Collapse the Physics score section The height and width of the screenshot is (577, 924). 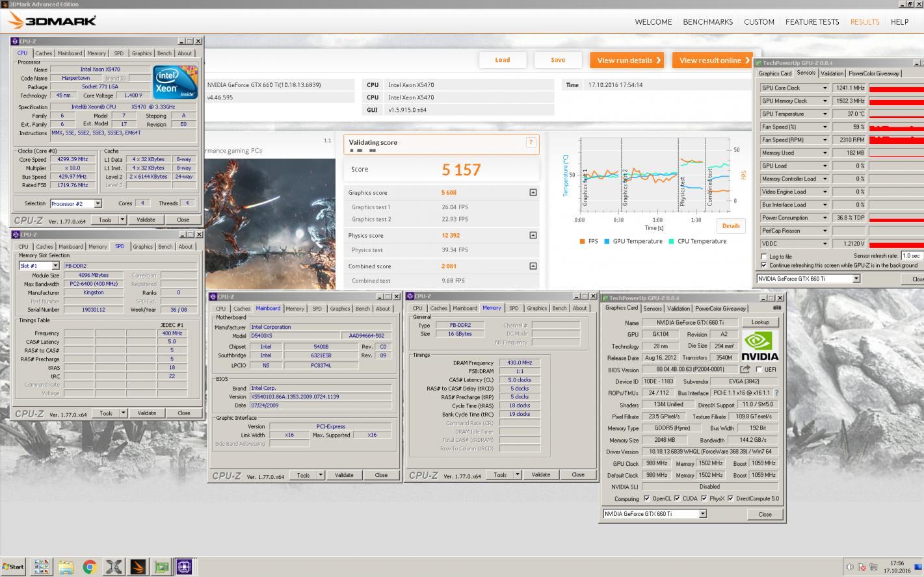[533, 235]
